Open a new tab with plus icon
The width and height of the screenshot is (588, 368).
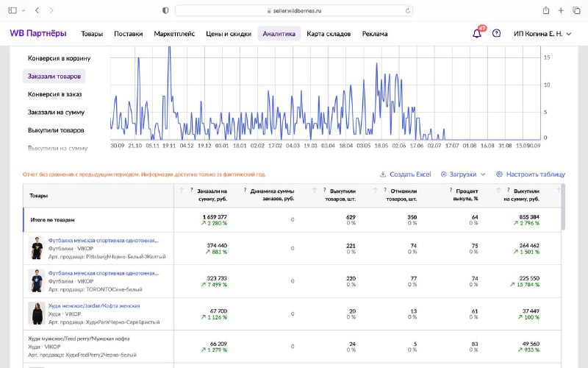pos(561,10)
